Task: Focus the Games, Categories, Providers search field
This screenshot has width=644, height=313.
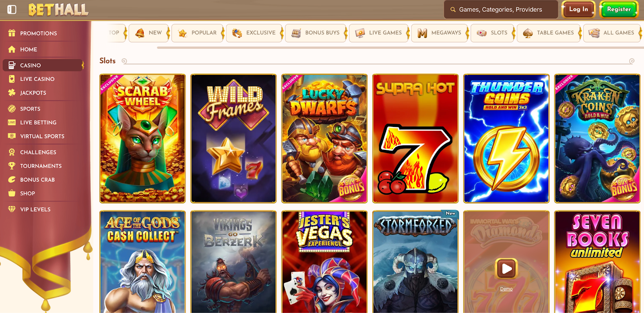Action: tap(501, 9)
